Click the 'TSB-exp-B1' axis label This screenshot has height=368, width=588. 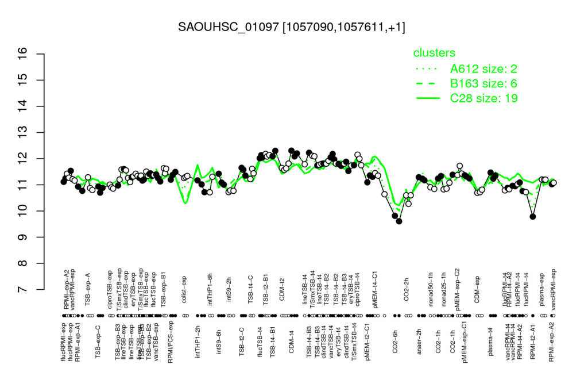point(163,288)
